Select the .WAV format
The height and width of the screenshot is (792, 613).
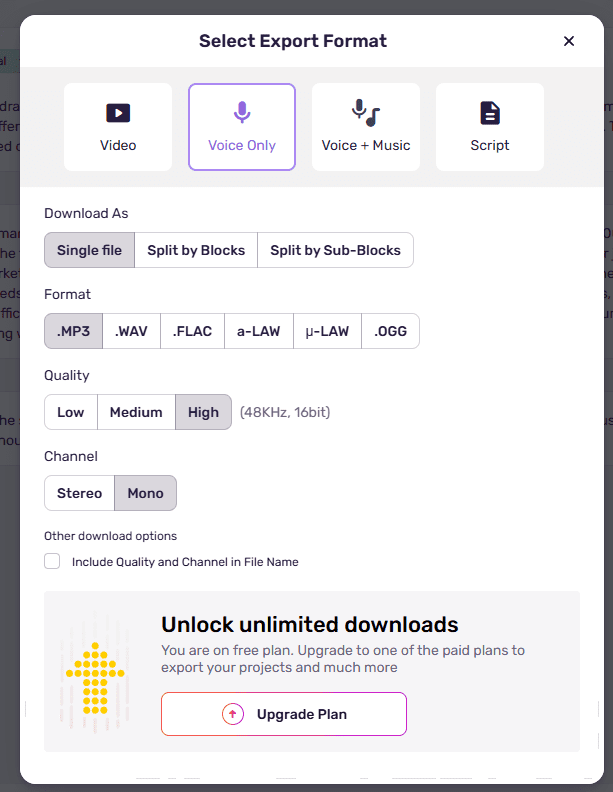point(131,331)
